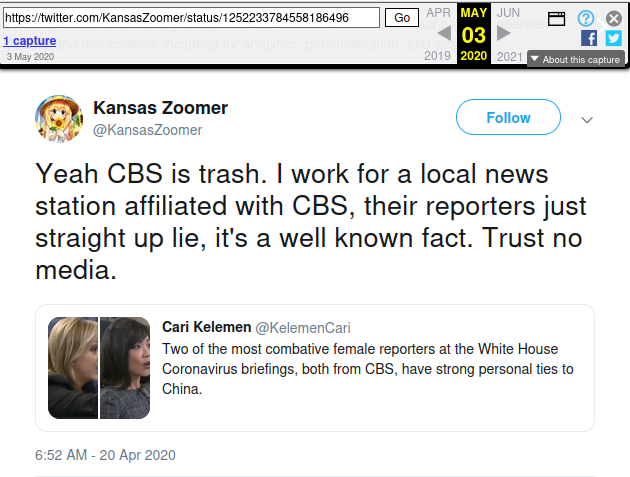Select APR in the capture timeline
630x477 pixels.
pyautogui.click(x=438, y=12)
